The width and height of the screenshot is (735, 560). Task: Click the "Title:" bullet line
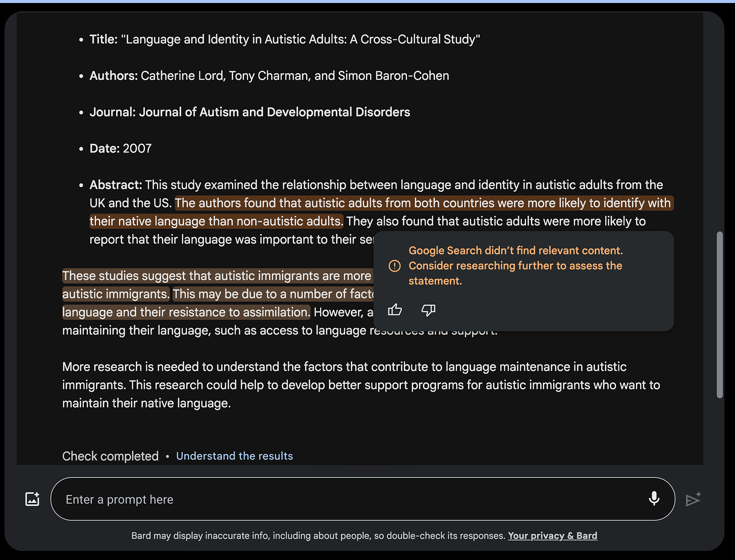tap(285, 39)
